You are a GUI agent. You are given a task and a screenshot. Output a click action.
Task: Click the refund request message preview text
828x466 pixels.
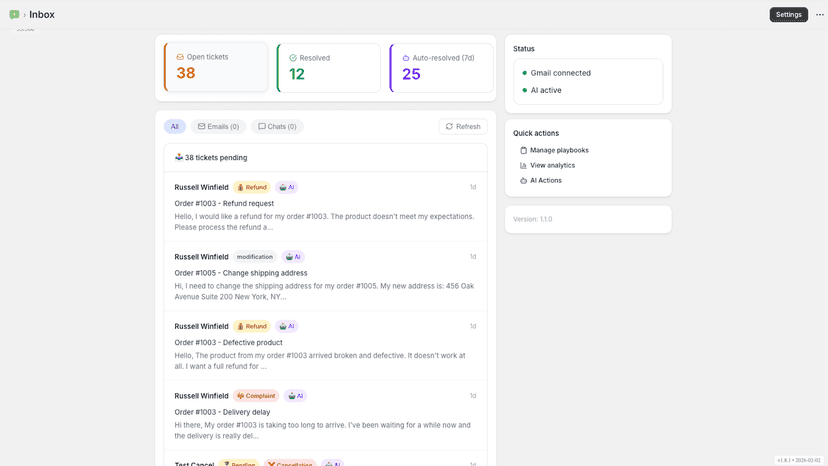pos(324,222)
